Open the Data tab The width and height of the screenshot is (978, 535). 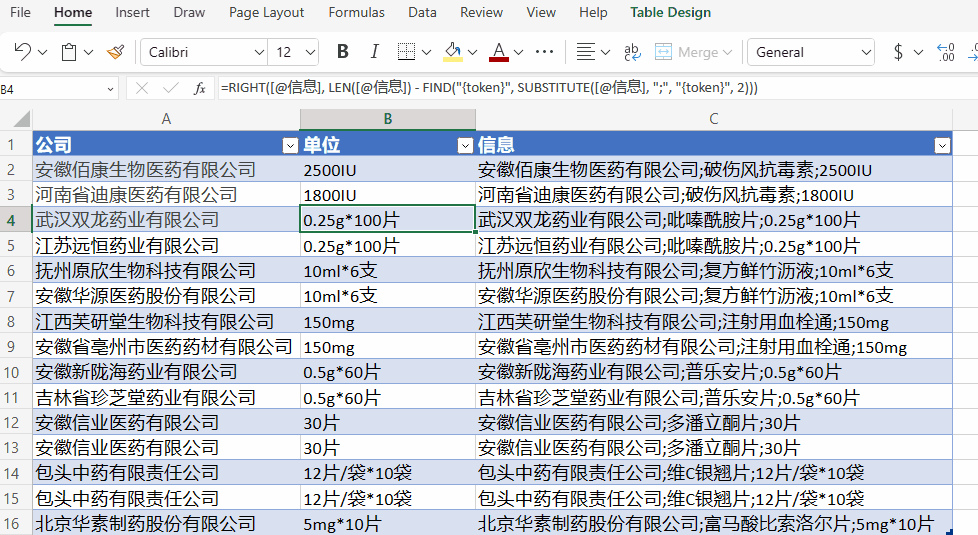click(x=422, y=12)
